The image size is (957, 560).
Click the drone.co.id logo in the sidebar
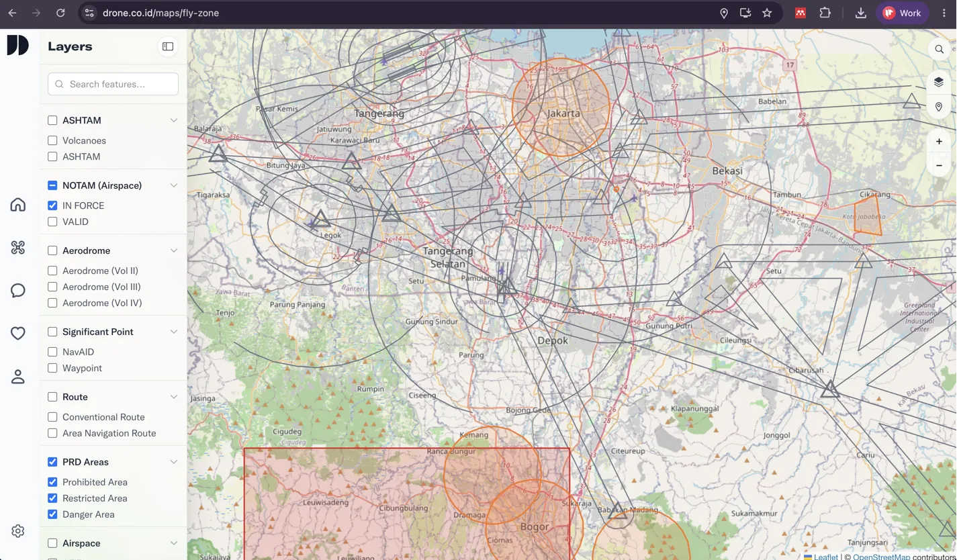(18, 45)
